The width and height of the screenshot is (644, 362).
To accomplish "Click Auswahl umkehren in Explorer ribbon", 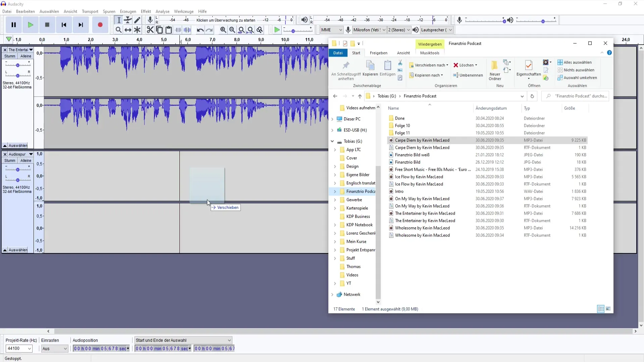I will pyautogui.click(x=577, y=78).
